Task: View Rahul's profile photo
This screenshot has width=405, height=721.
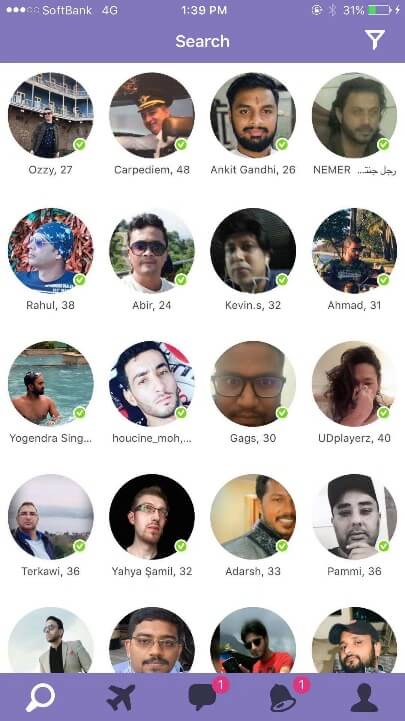Action: pyautogui.click(x=51, y=251)
